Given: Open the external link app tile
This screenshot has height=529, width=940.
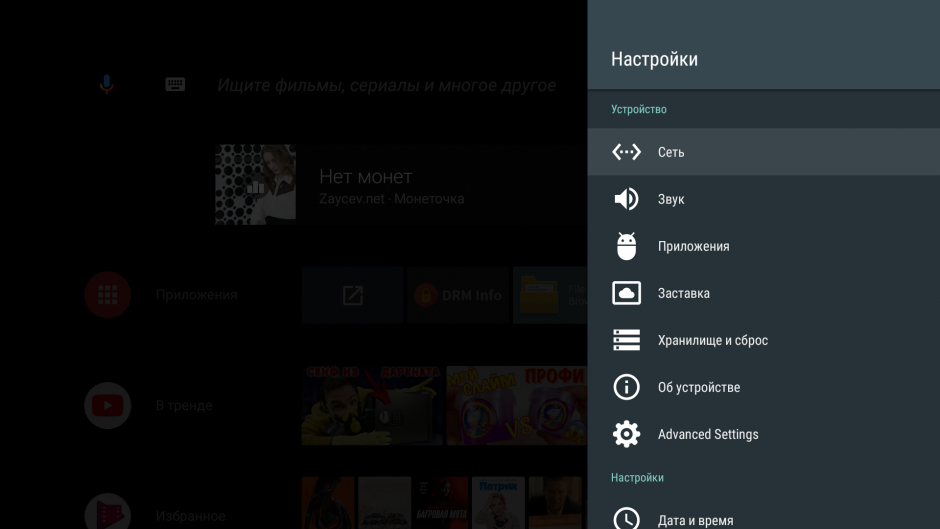Looking at the screenshot, I should point(353,295).
